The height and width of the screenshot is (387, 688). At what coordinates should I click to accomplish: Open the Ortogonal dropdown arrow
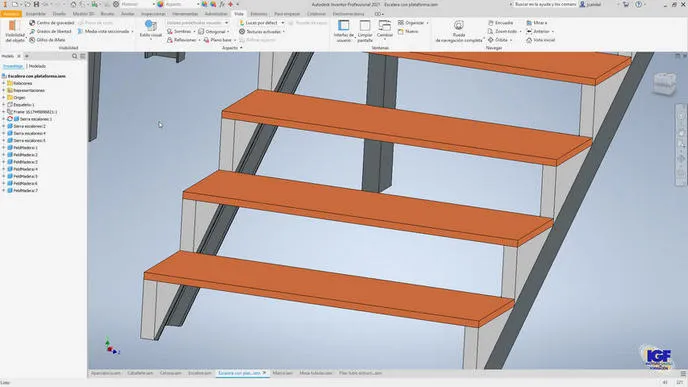pos(228,32)
